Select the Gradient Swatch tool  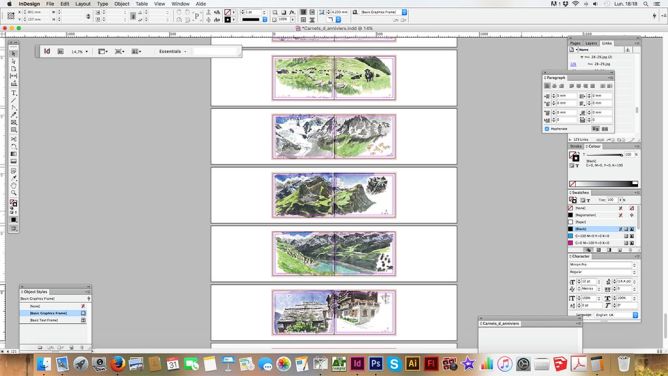point(14,154)
